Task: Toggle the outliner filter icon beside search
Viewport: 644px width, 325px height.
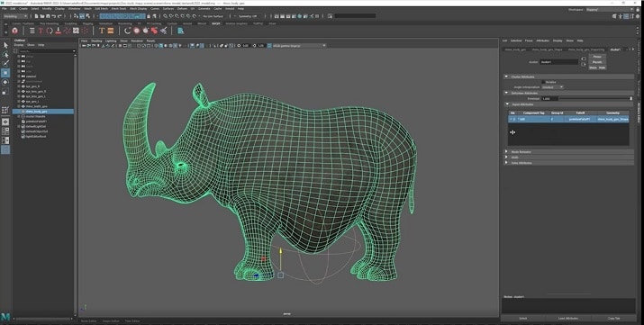Action: [16, 51]
